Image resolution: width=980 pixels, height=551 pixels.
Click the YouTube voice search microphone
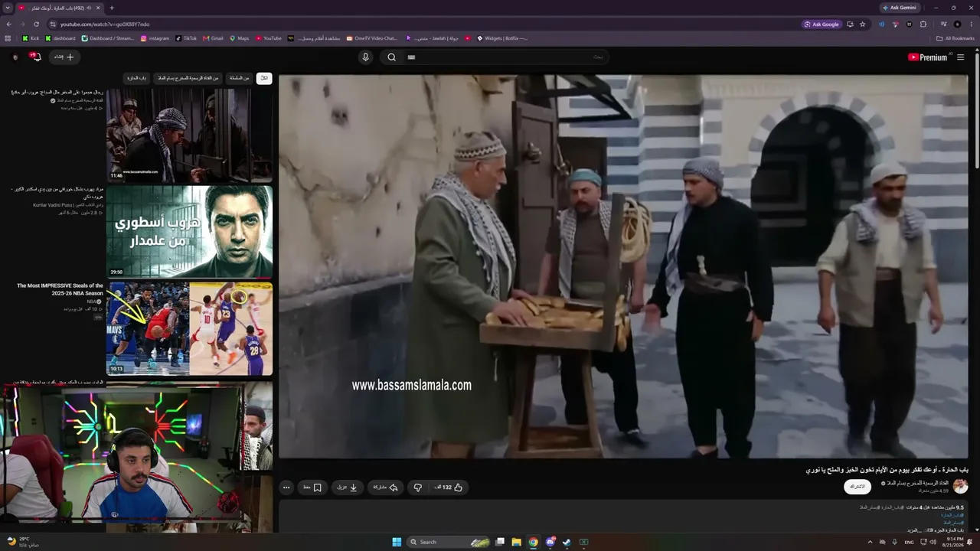365,57
